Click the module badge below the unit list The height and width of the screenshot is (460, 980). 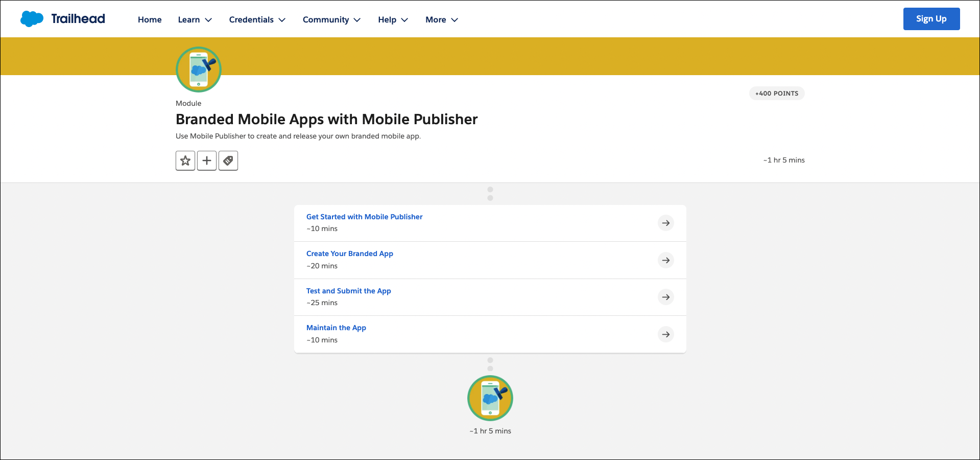[x=490, y=398]
